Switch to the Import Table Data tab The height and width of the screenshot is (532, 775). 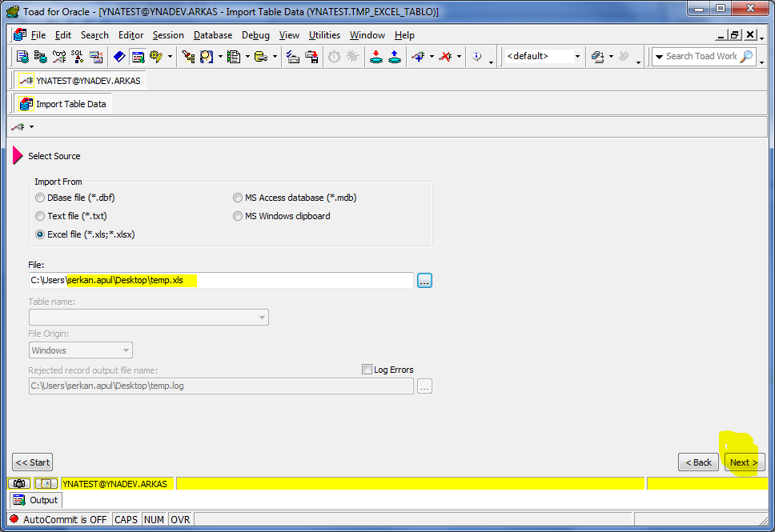tap(62, 104)
